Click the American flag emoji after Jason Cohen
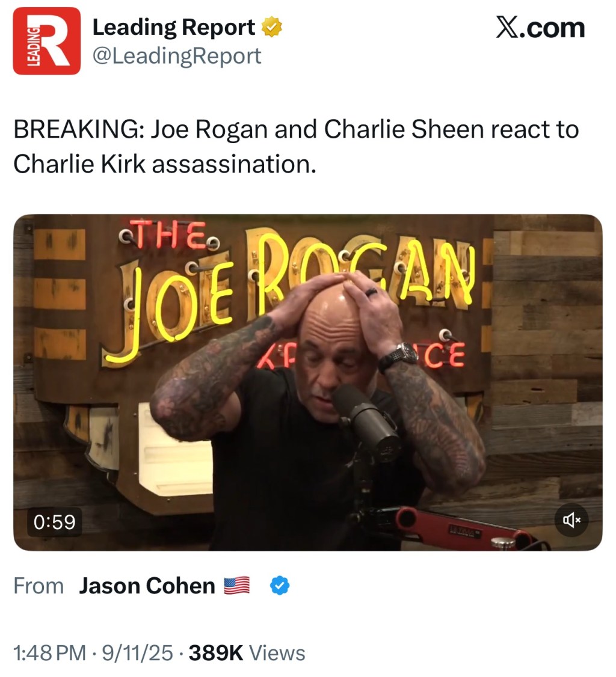616x677 pixels. 237,586
